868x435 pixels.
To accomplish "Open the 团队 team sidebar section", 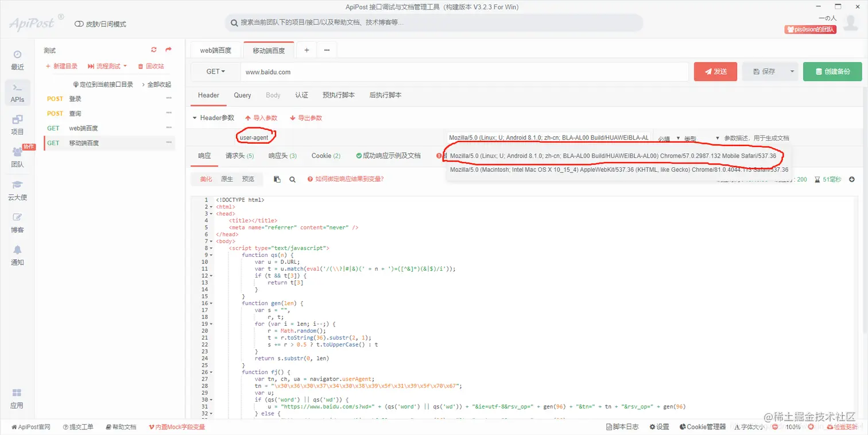I will tap(17, 157).
